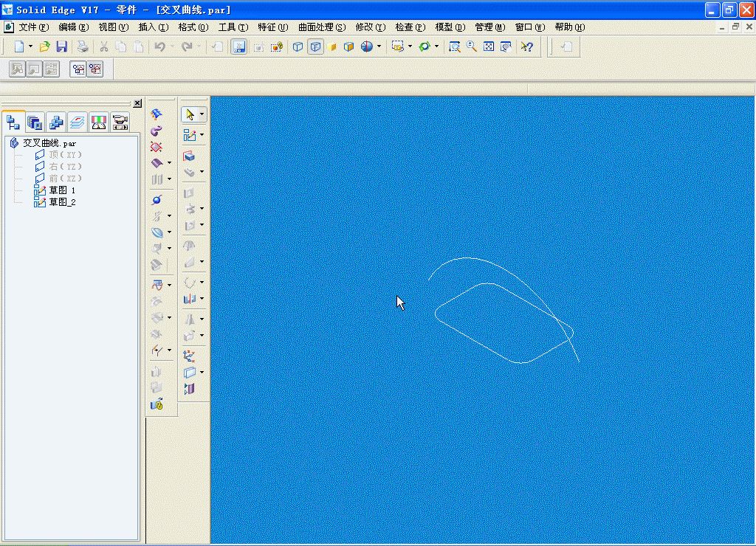Screen dimensions: 756x546
Task: Print using the printer toolbar icon
Action: coord(83,46)
